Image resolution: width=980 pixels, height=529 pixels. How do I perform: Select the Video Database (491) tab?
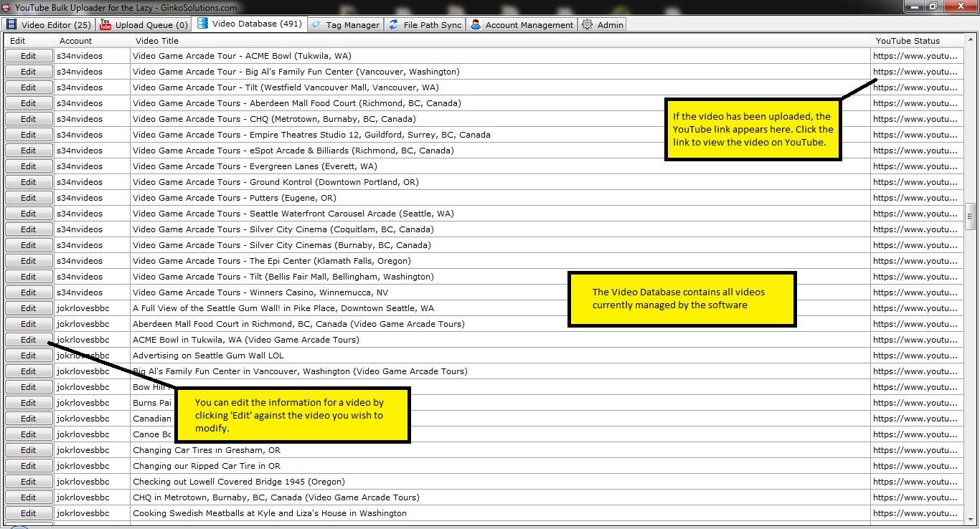[249, 24]
